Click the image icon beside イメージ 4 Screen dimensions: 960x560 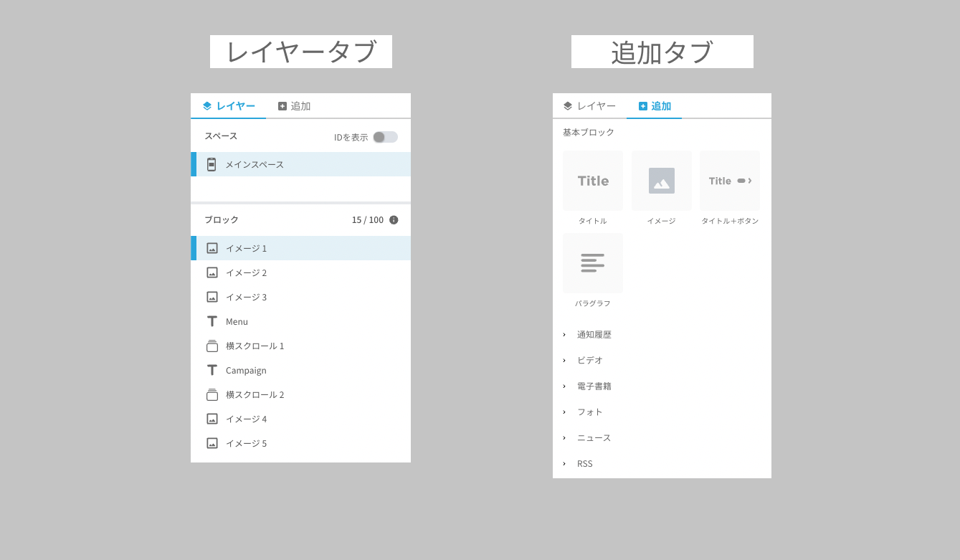point(212,419)
